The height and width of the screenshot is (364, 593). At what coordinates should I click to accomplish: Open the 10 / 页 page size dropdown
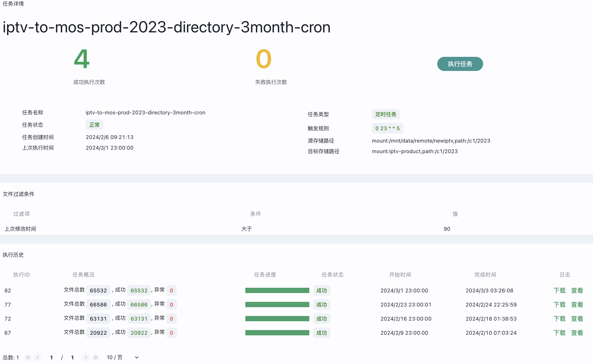pos(123,357)
